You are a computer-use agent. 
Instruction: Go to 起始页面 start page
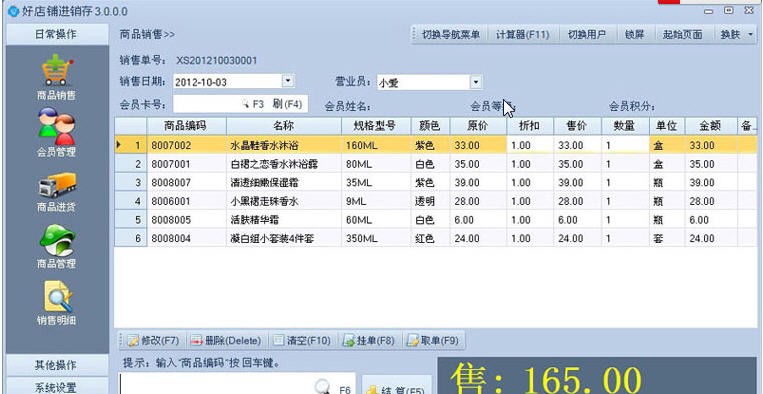[x=683, y=35]
